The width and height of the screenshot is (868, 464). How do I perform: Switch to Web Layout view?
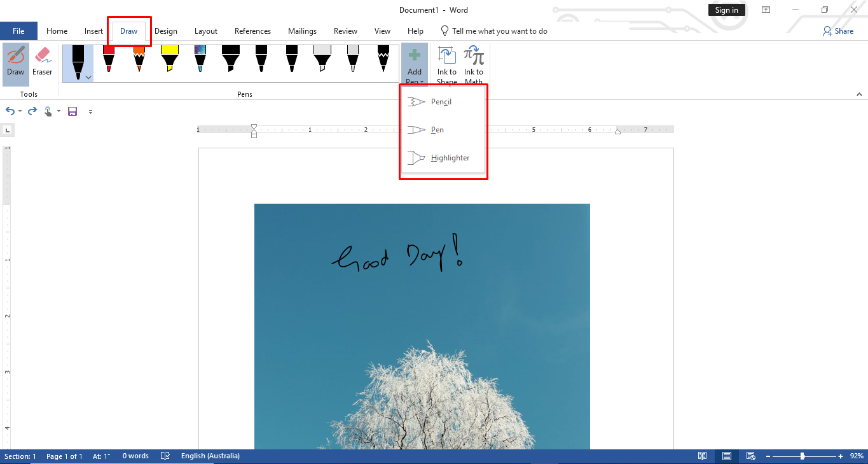[750, 456]
